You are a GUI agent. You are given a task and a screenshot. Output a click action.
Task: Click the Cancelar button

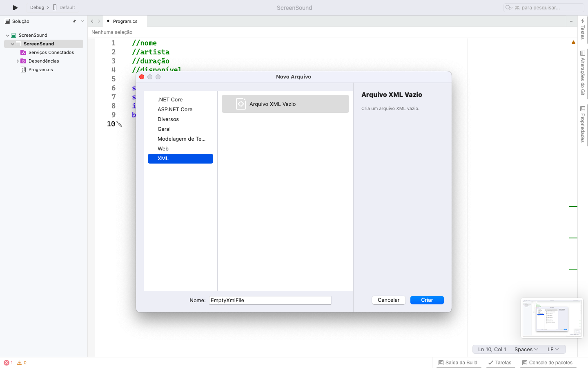point(389,300)
